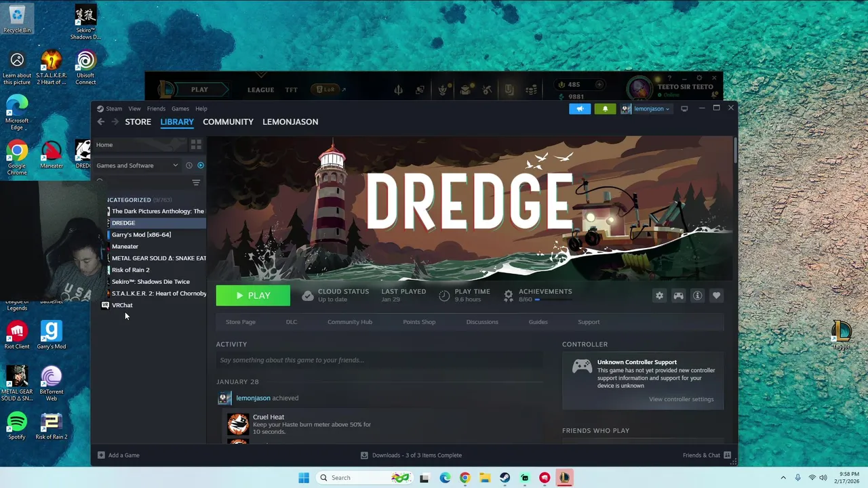This screenshot has height=488, width=868.
Task: Open the DREDGE Store Page link
Action: (241, 322)
